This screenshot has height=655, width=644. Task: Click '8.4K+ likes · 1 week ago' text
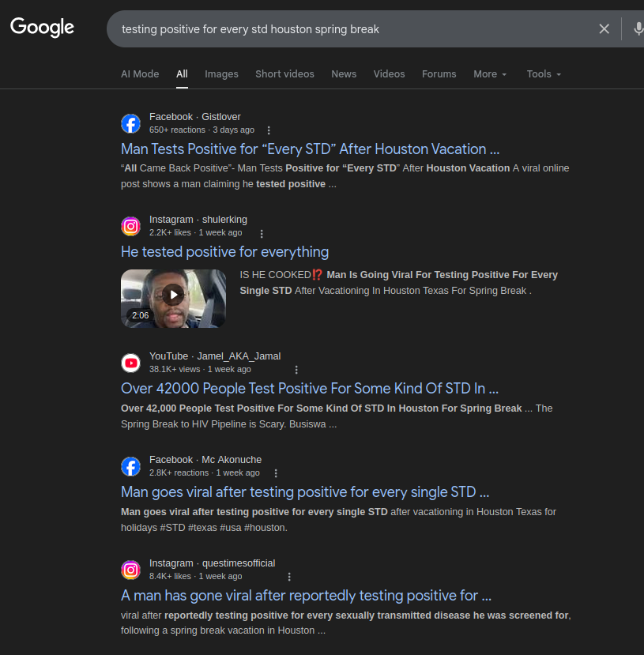pyautogui.click(x=195, y=576)
